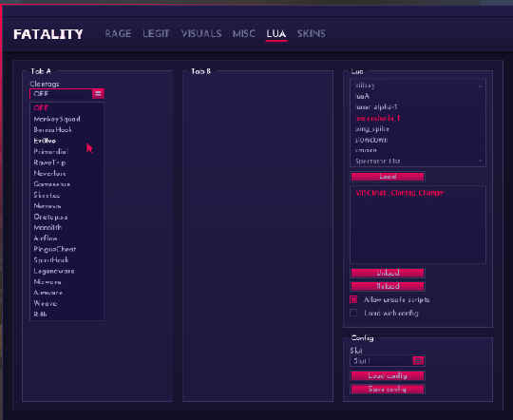
Task: Click the Reload script button
Action: [388, 286]
